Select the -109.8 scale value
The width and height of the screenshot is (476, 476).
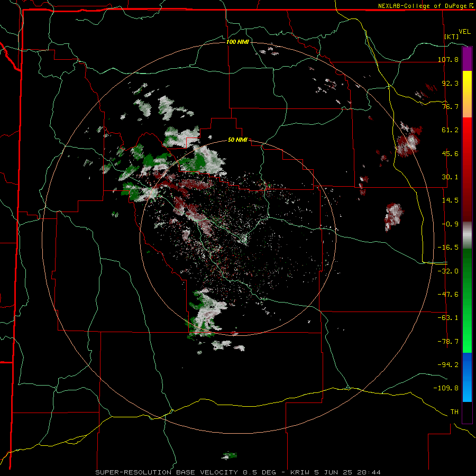(446, 388)
